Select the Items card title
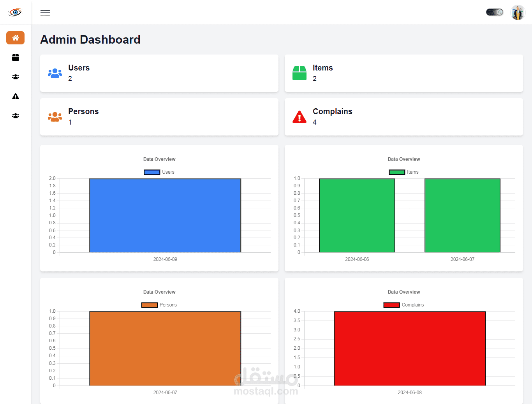Image resolution: width=532 pixels, height=405 pixels. (323, 68)
